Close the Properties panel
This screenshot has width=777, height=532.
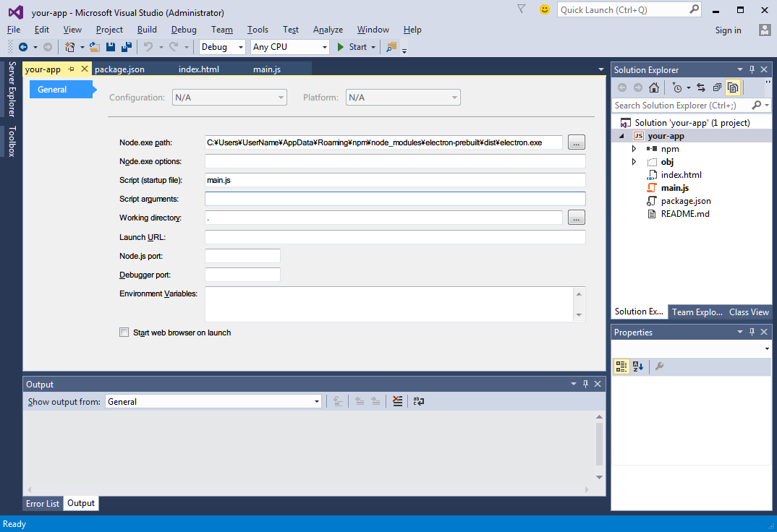[764, 332]
